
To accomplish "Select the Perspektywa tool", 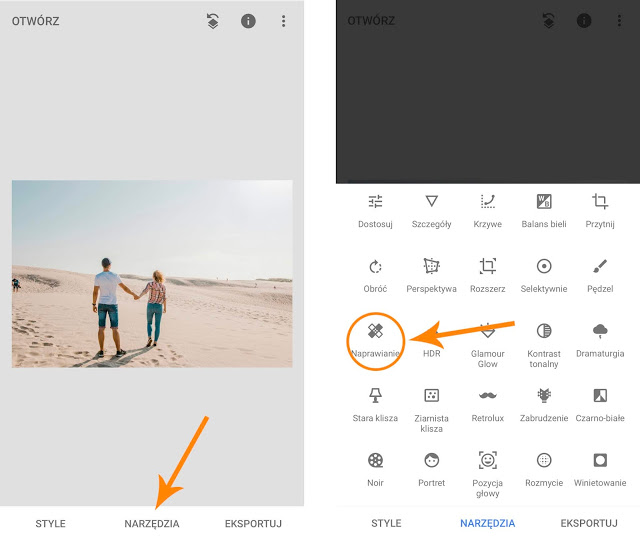I will click(431, 276).
